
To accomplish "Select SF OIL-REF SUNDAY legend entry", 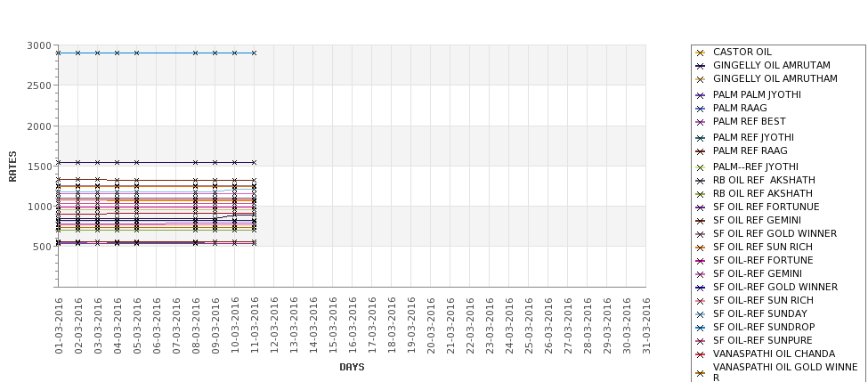I will click(760, 313).
